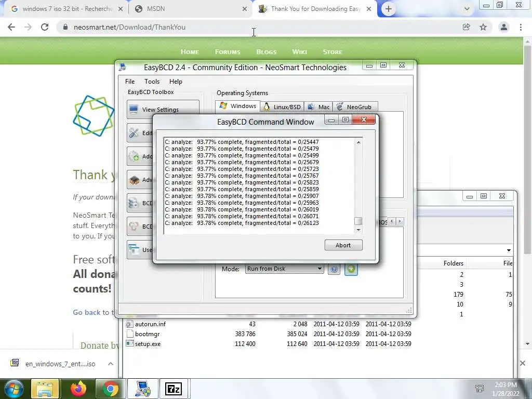This screenshot has height=399, width=532.
Task: Switch to the NeoGrub tab
Action: click(355, 107)
